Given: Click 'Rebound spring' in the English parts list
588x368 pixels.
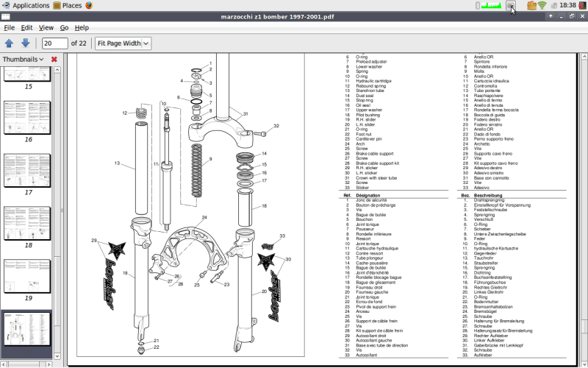Looking at the screenshot, I should coord(370,85).
